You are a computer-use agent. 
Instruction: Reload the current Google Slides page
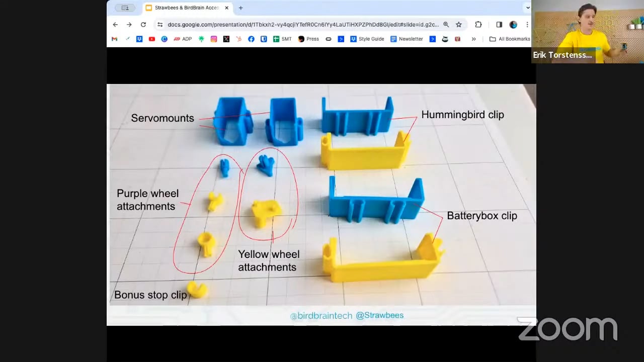tap(143, 24)
